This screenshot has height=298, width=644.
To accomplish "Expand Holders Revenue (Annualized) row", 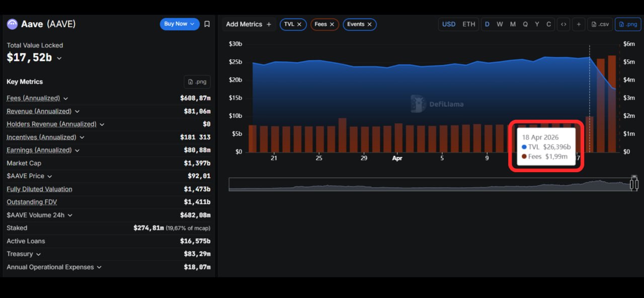I will pyautogui.click(x=102, y=124).
